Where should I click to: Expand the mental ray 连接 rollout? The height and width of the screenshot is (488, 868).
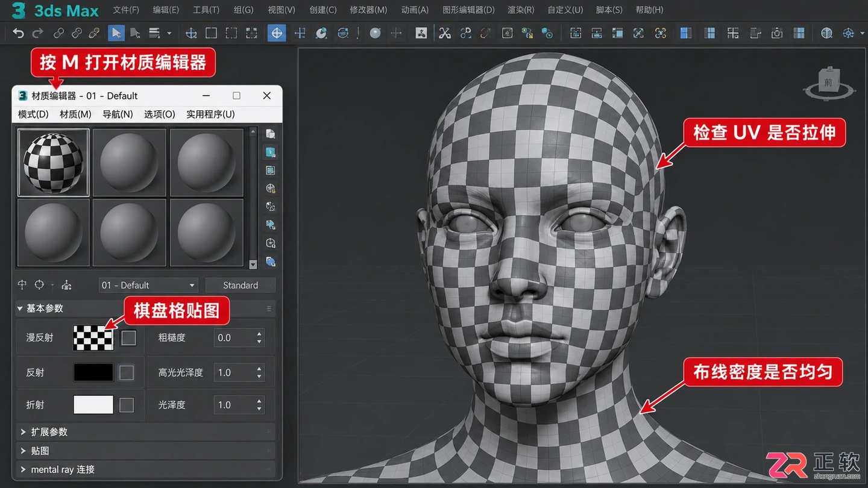pos(145,469)
